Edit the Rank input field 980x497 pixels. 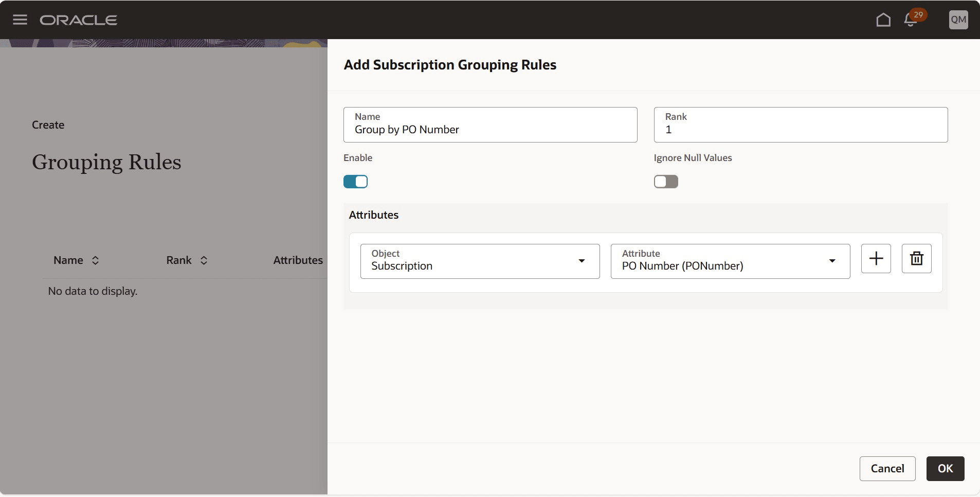801,125
